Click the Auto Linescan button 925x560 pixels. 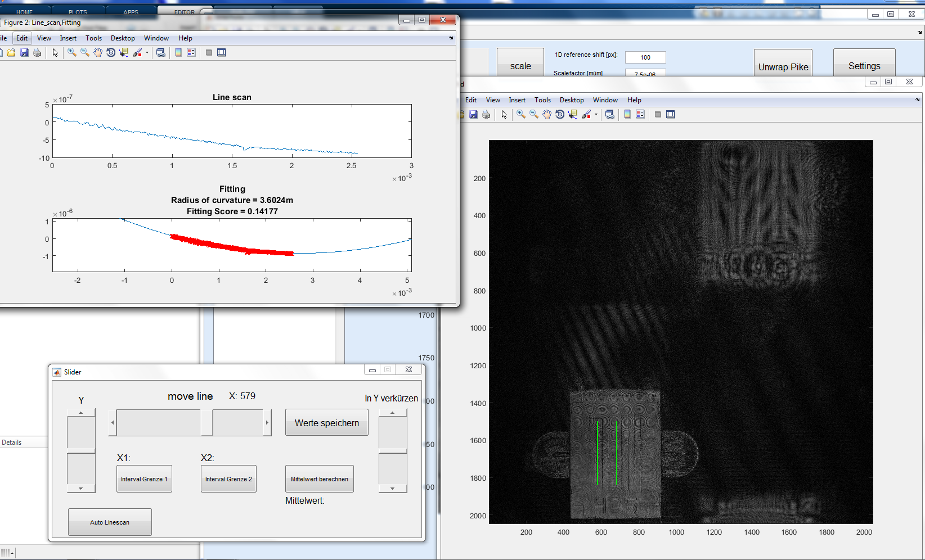[110, 522]
